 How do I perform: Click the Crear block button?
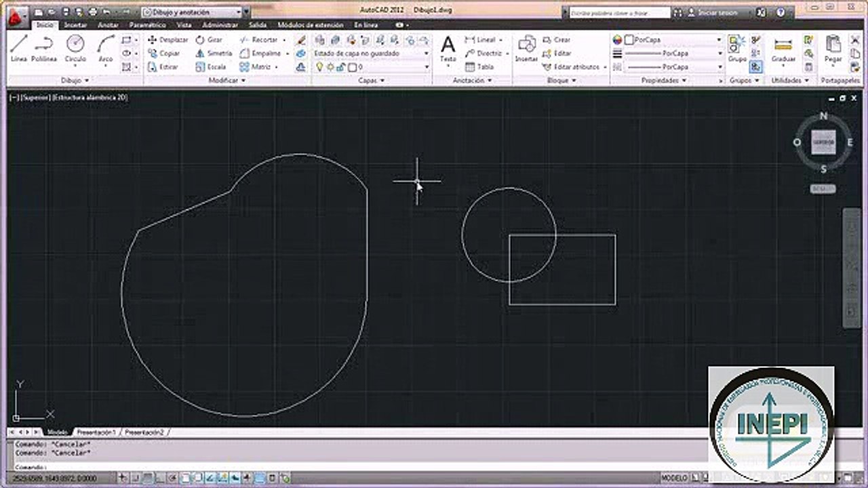(x=557, y=40)
